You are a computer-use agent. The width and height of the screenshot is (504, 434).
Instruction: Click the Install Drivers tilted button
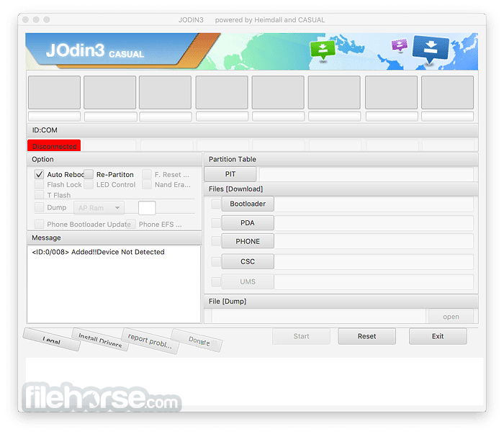(x=100, y=340)
